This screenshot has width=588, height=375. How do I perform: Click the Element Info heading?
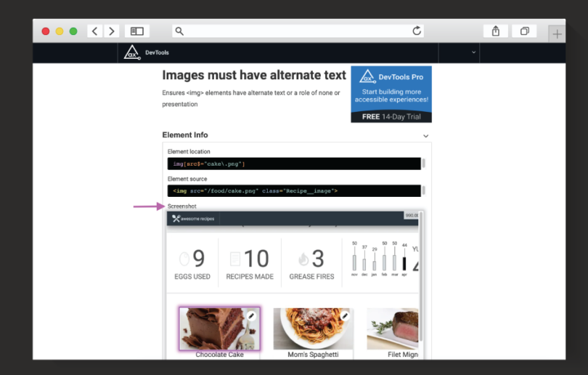[x=185, y=134]
